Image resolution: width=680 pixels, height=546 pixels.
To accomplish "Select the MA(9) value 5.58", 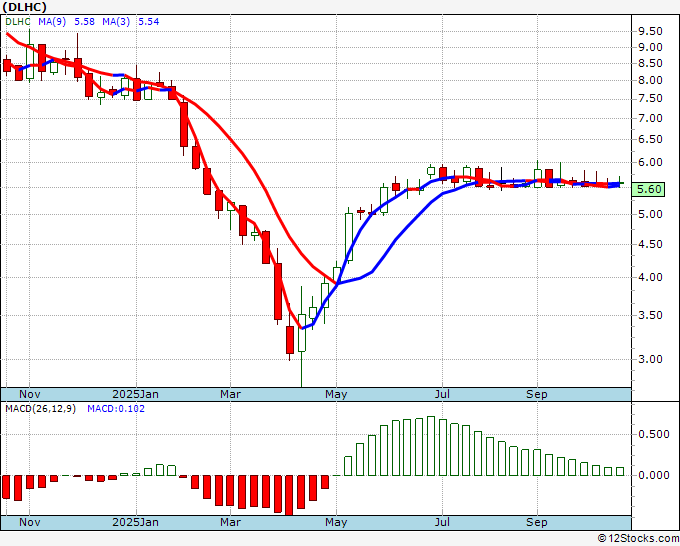I will [x=85, y=22].
